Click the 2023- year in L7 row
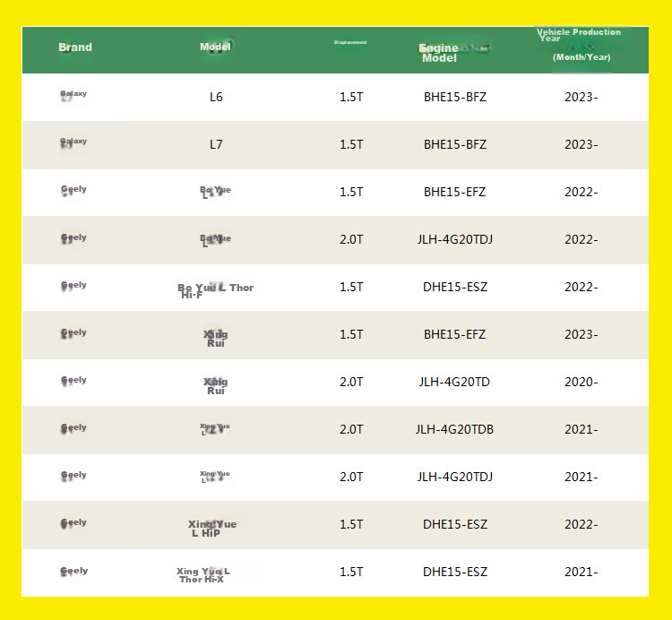This screenshot has width=672, height=620. point(582,145)
